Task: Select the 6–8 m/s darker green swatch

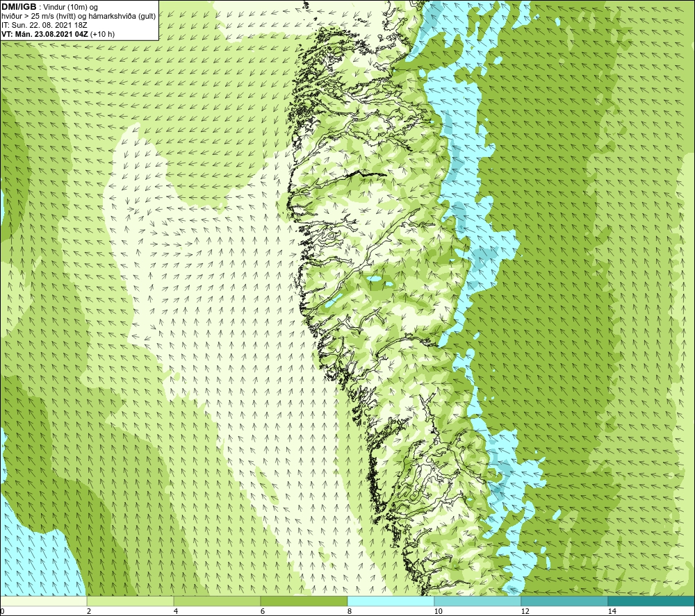Action: 304,601
